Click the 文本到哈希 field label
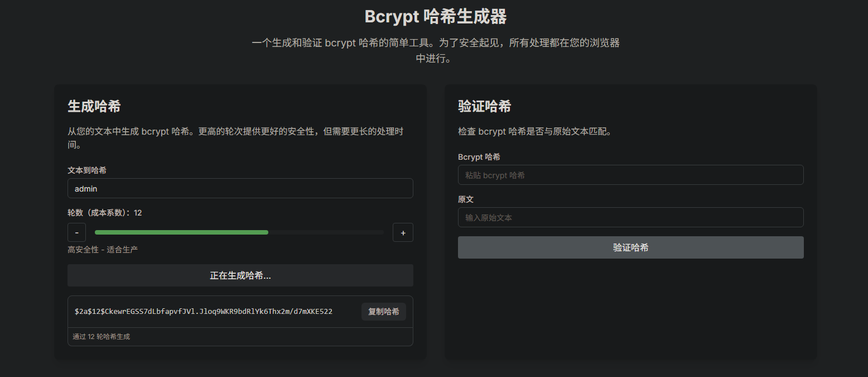The width and height of the screenshot is (868, 377). 87,170
